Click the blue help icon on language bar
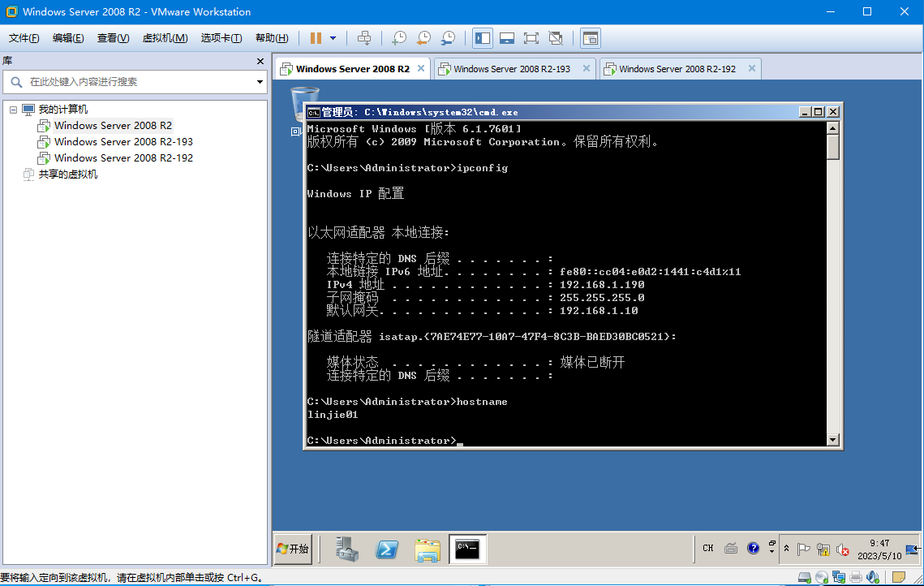The width and height of the screenshot is (924, 586). click(x=753, y=549)
